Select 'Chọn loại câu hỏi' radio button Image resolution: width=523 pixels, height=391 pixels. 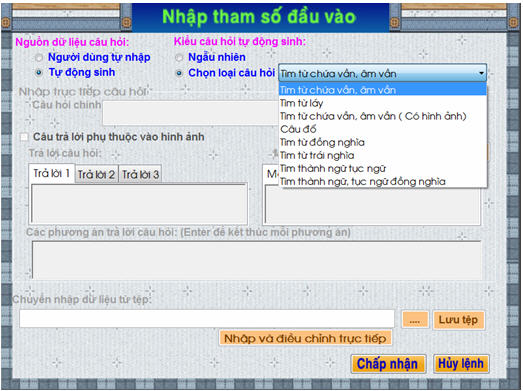pyautogui.click(x=179, y=73)
